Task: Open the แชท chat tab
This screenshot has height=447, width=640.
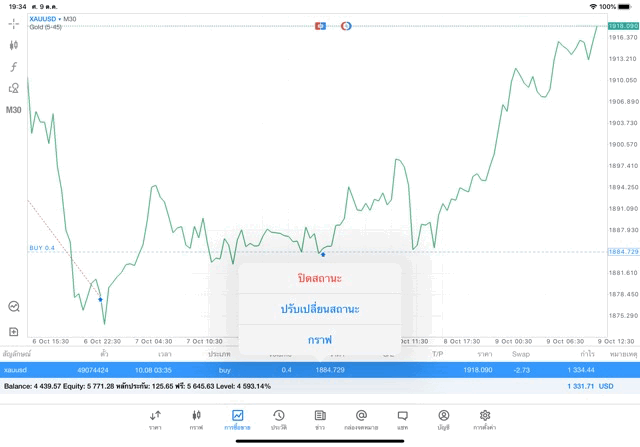Action: pos(402,419)
